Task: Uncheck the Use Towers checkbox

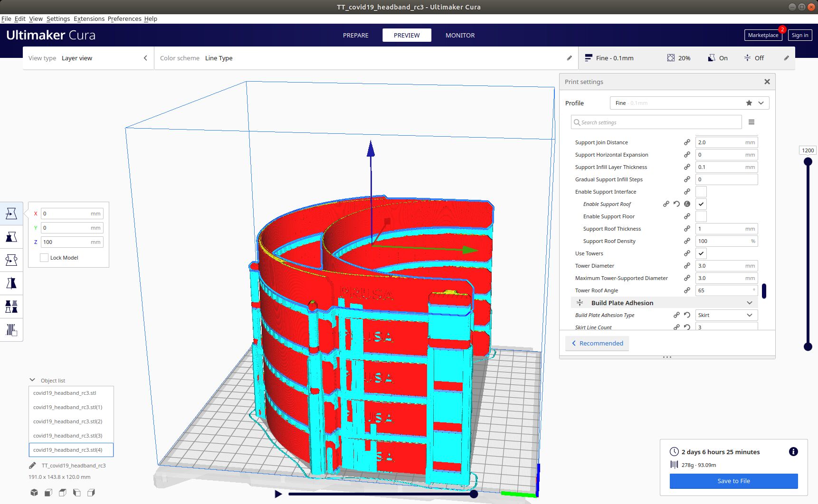Action: tap(701, 253)
